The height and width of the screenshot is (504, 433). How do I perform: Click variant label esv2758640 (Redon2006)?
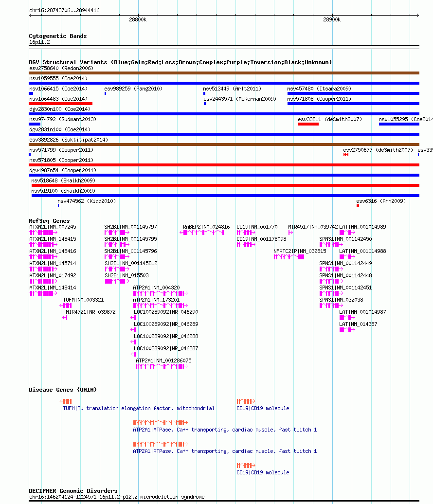click(x=61, y=69)
